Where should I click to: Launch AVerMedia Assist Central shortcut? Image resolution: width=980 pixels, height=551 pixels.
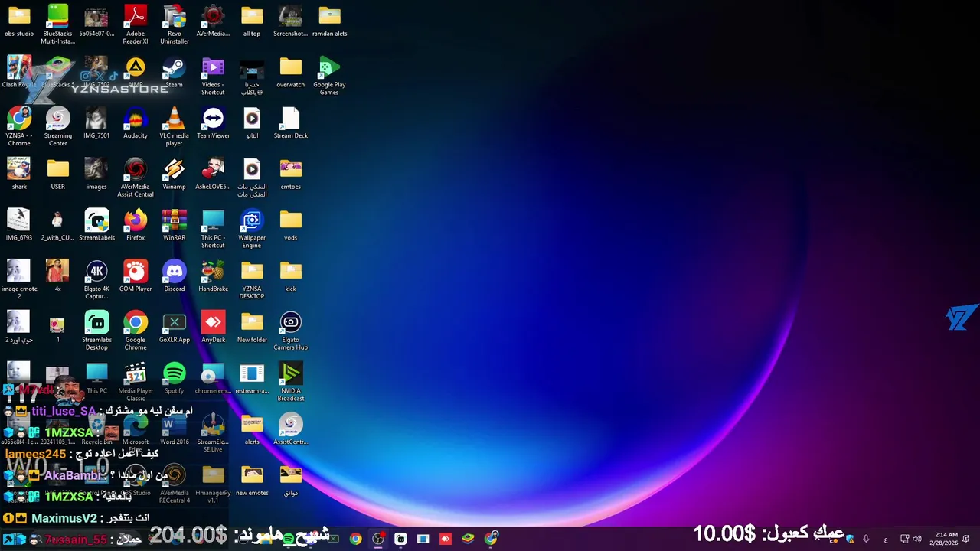pyautogui.click(x=136, y=178)
